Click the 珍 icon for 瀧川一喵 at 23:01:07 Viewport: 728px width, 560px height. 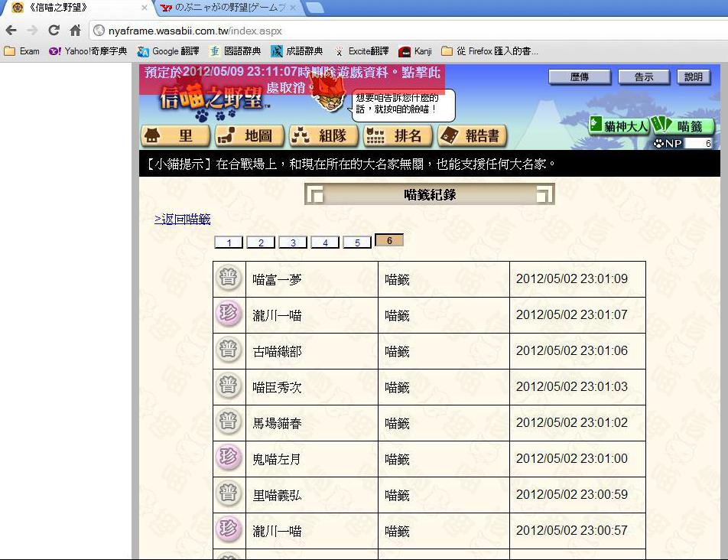[x=229, y=314]
